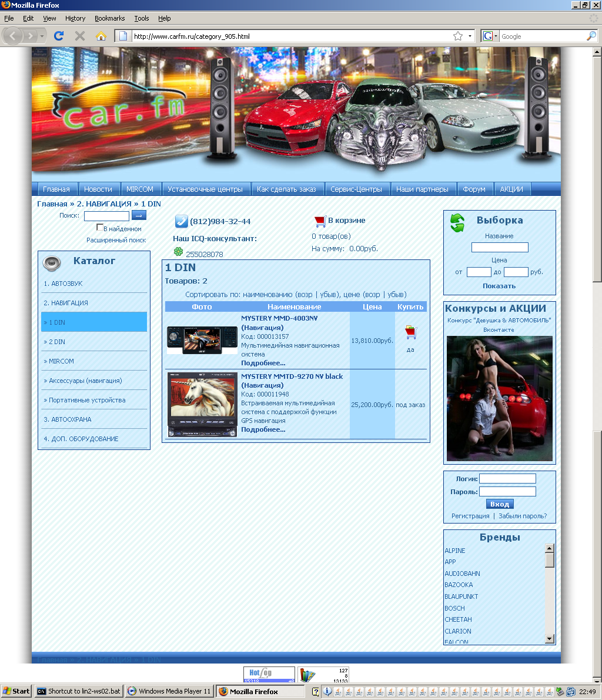Viewport: 602px width, 700px height.
Task: Add MYSTERY MMD-4003NV to cart icon
Action: [x=410, y=332]
